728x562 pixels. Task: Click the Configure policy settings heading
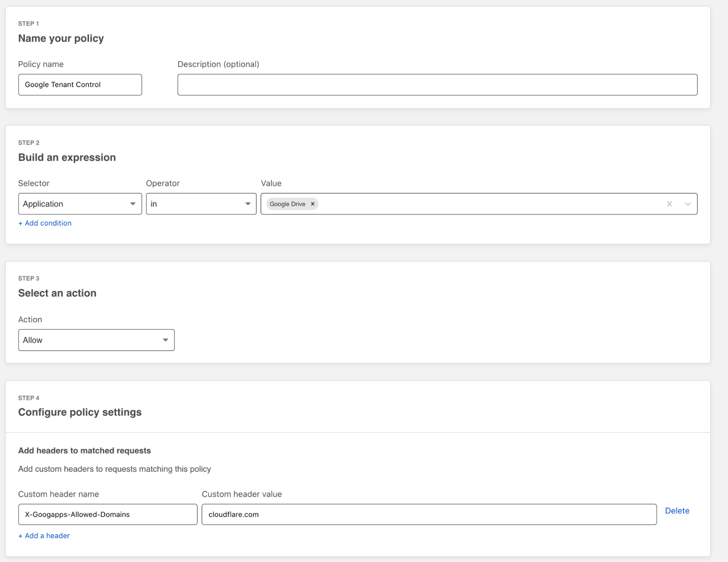80,412
